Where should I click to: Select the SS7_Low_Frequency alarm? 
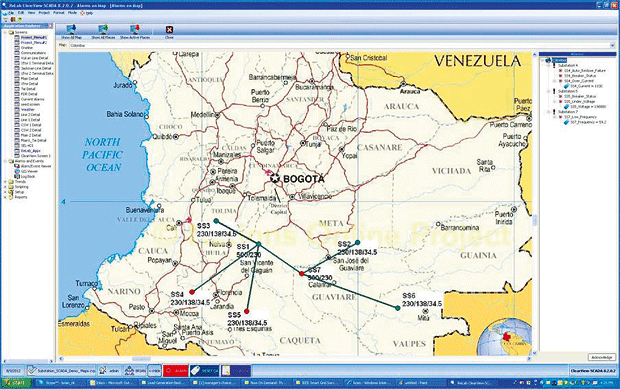[580, 117]
